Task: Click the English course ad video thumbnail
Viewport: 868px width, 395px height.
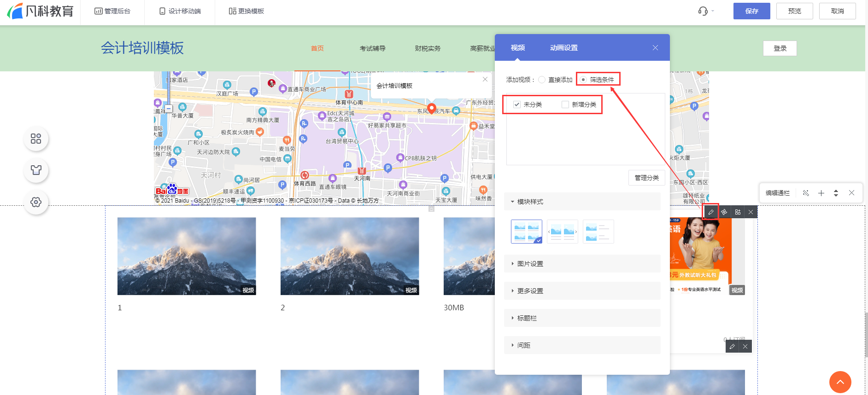Action: (707, 256)
